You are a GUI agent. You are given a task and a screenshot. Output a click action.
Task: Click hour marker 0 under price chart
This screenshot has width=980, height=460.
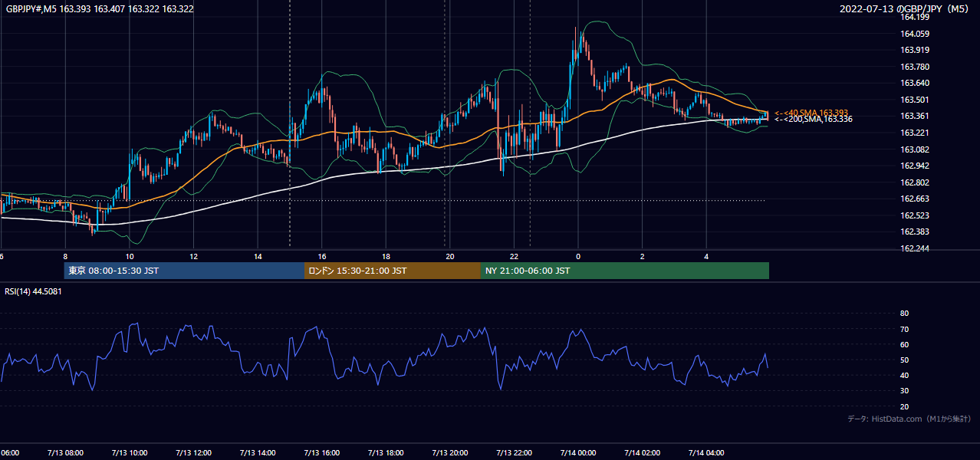(x=578, y=256)
